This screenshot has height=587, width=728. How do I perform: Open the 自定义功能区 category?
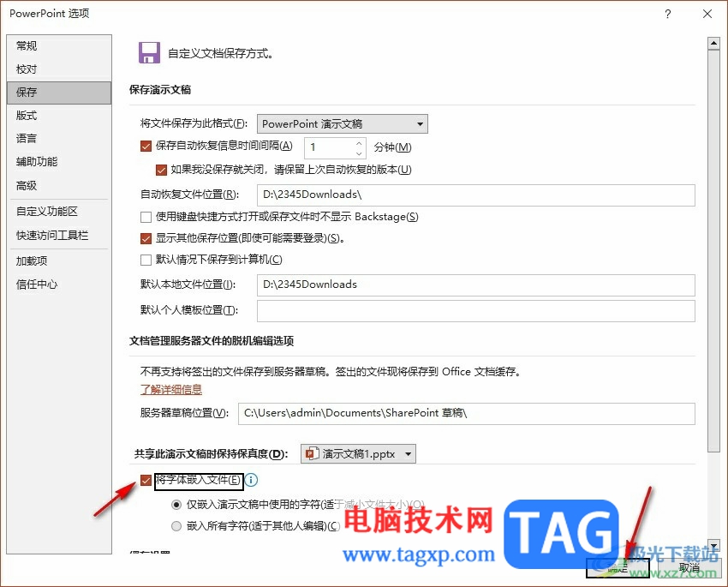pyautogui.click(x=59, y=212)
